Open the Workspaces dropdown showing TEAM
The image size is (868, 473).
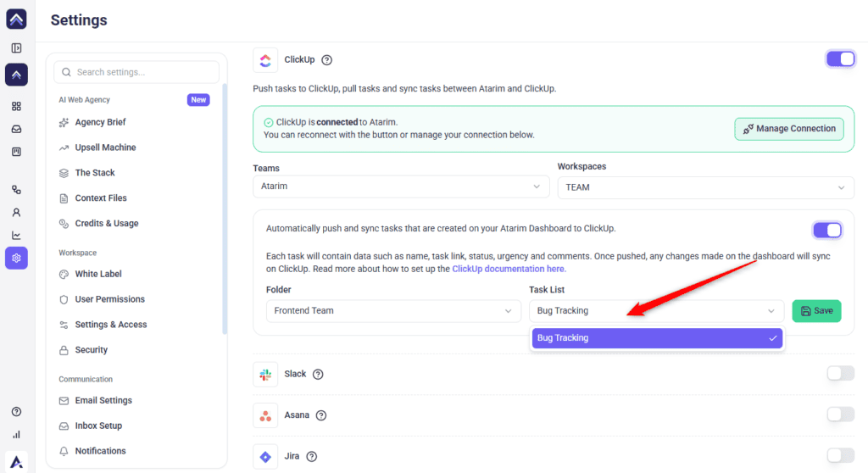pyautogui.click(x=706, y=188)
